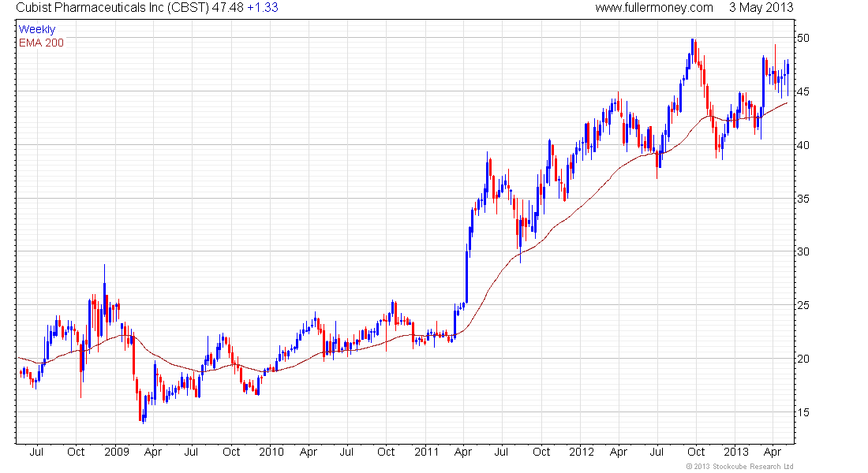Click the 2010 year marker on time axis

pyautogui.click(x=271, y=453)
